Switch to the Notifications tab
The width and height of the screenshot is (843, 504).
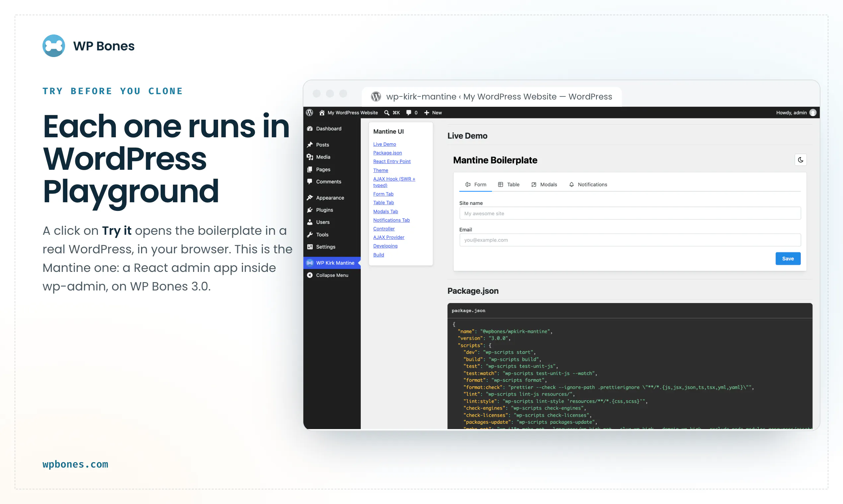pos(588,184)
